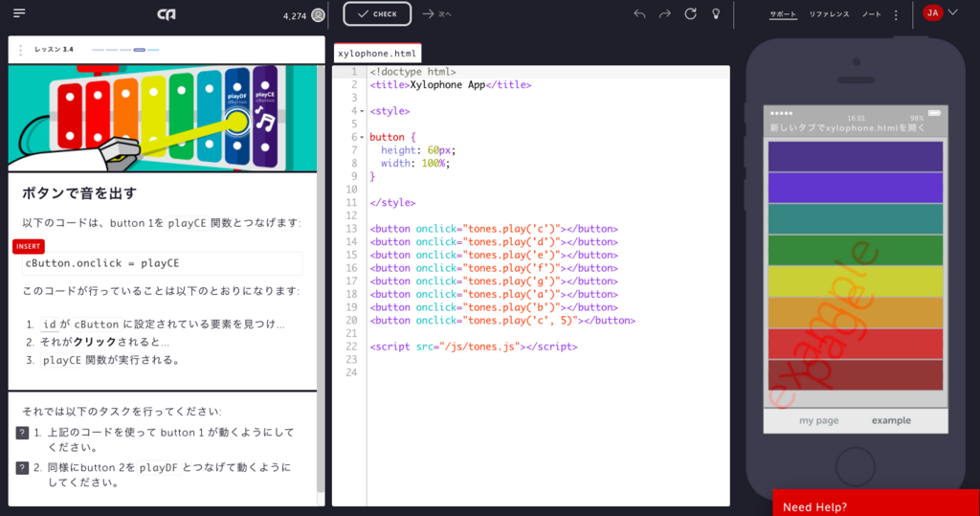Switch to the example tab

click(x=891, y=420)
